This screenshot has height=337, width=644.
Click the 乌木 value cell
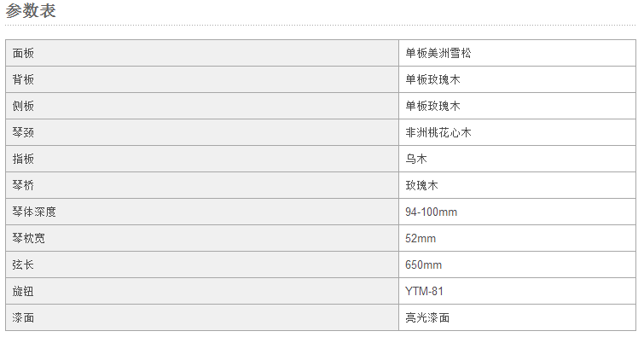point(517,159)
